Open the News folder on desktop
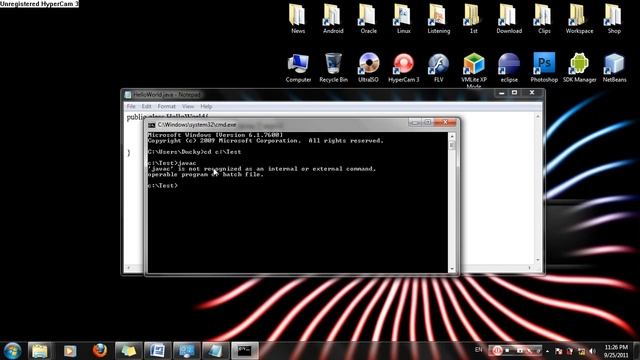 pyautogui.click(x=298, y=18)
